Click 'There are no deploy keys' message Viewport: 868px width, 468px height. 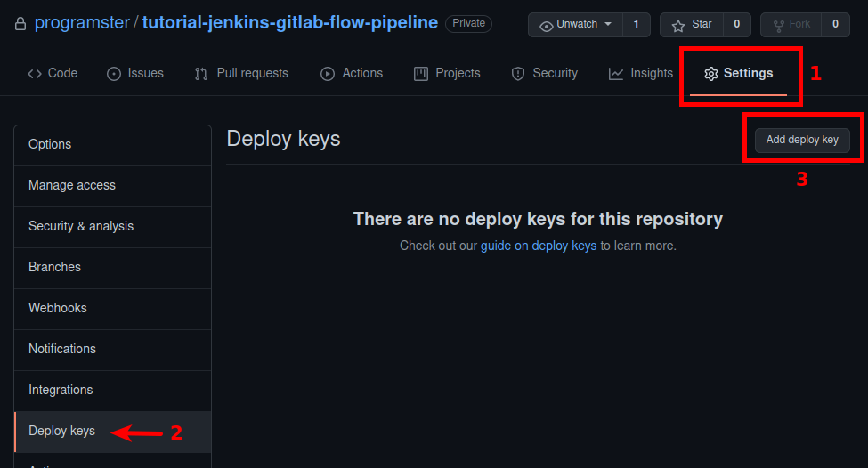[x=538, y=219]
